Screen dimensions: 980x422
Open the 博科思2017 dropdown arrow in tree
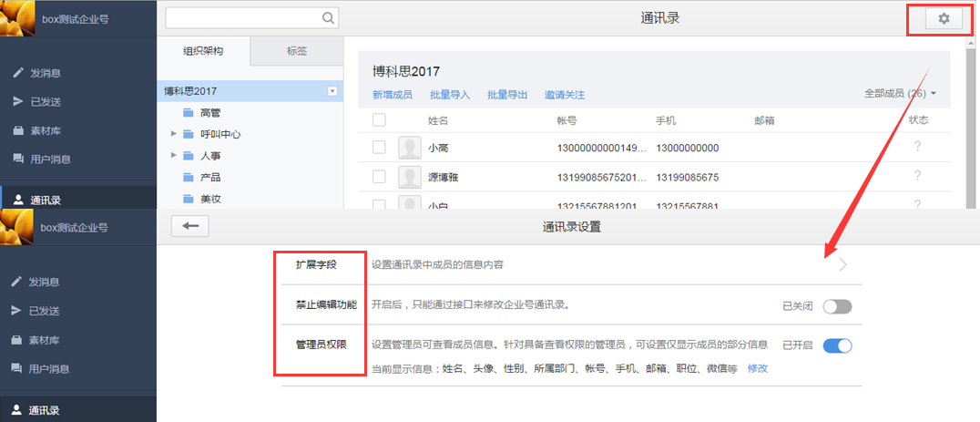tap(332, 91)
